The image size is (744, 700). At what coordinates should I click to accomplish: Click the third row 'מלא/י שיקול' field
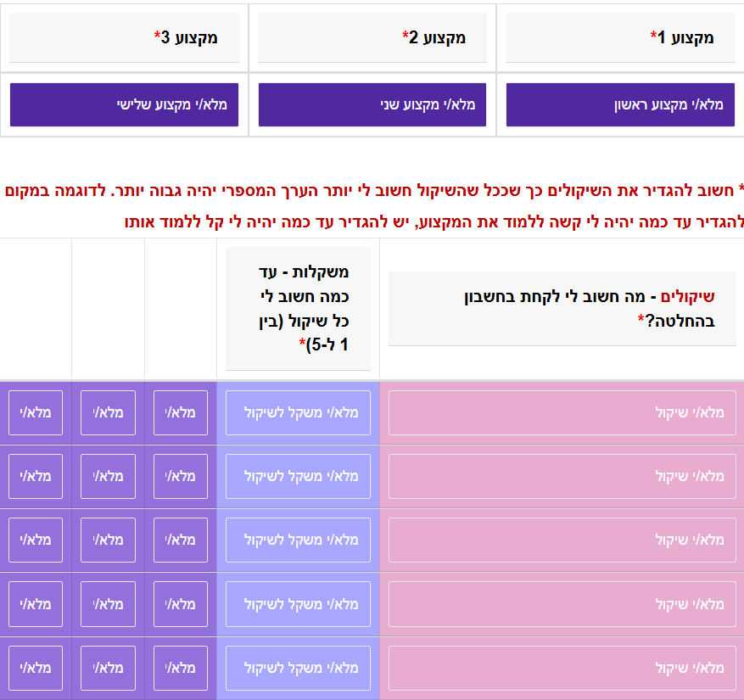tap(562, 540)
